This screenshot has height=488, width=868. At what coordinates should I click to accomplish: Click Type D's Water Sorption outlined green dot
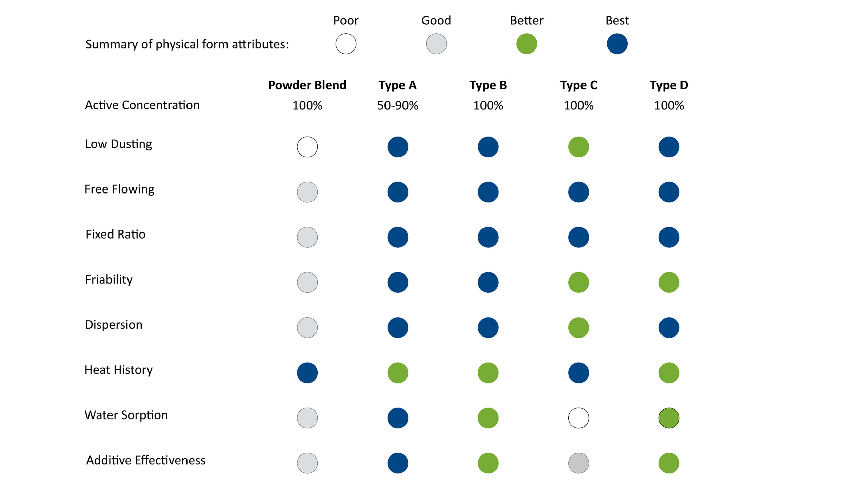[x=669, y=418]
